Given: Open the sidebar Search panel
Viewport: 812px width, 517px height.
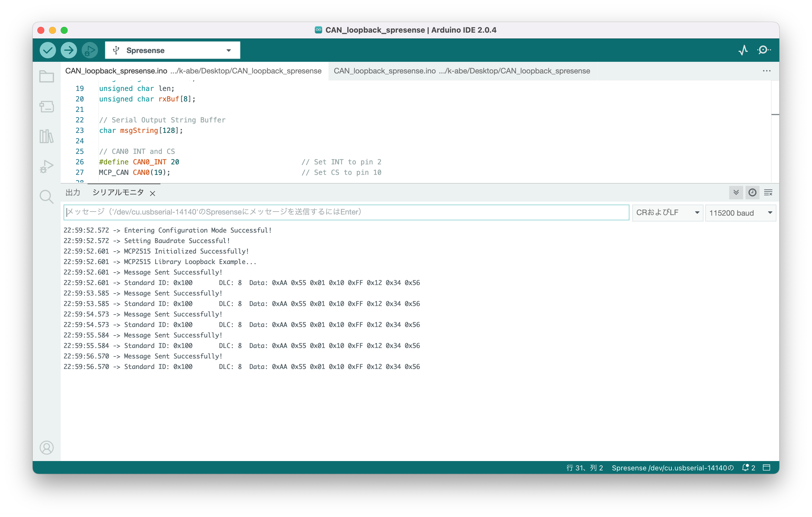Looking at the screenshot, I should coord(47,196).
